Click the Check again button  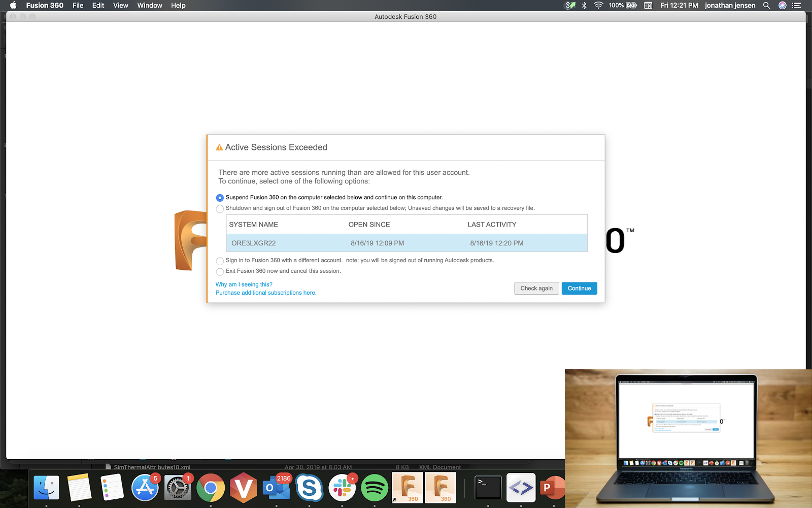[x=536, y=288]
